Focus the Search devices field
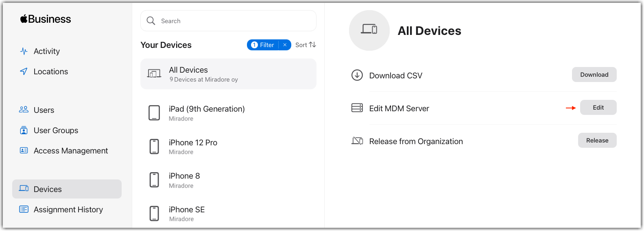 (x=228, y=21)
